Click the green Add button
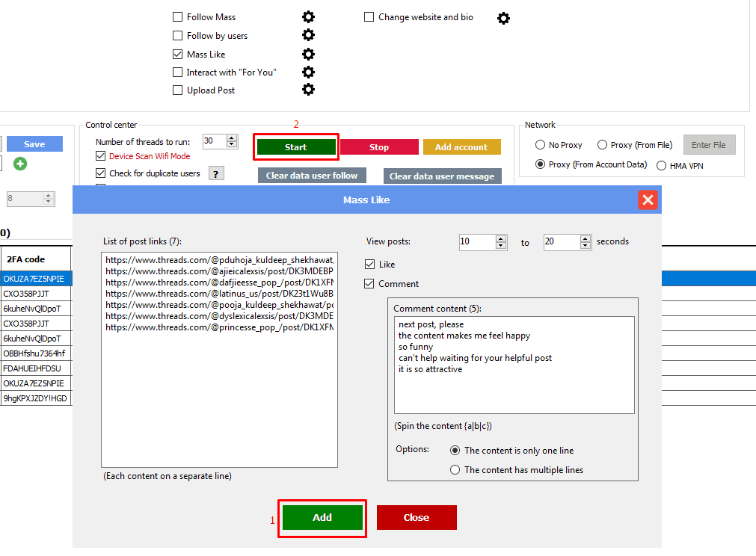756x556 pixels. [x=322, y=517]
